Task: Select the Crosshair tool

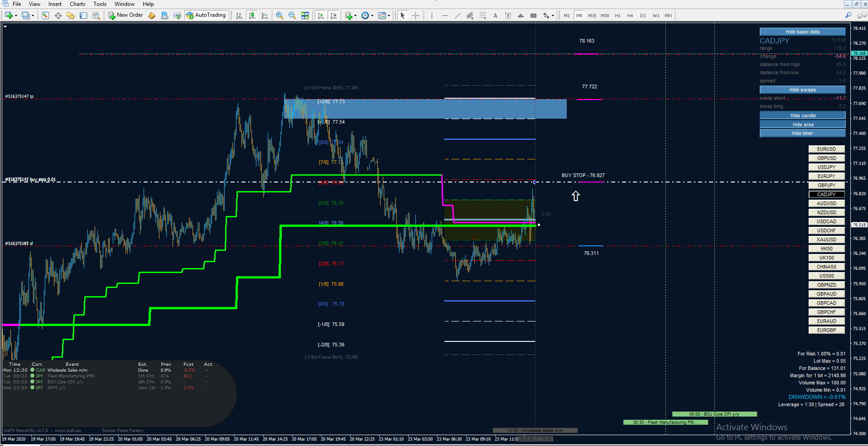Action: 415,15
